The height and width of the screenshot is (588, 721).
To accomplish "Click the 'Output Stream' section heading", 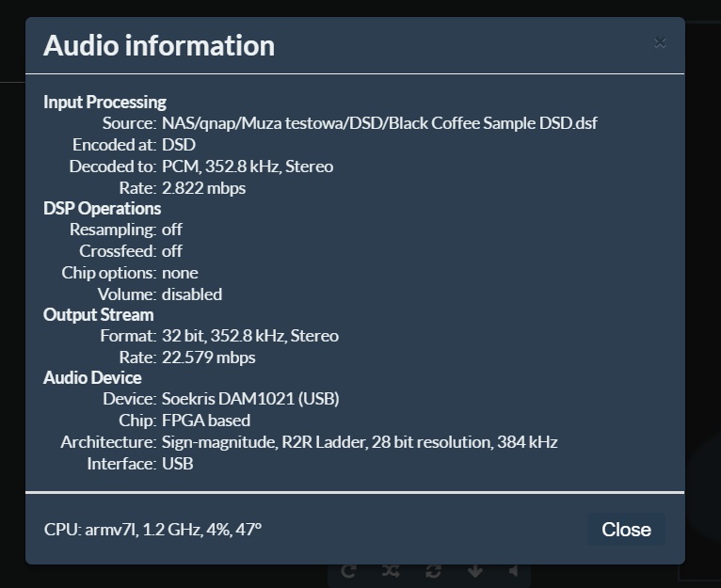I will [x=99, y=315].
